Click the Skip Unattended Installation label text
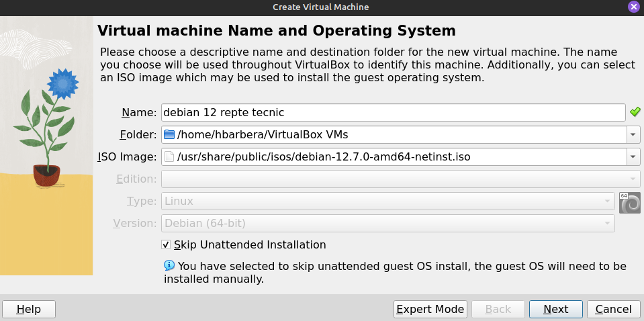 pyautogui.click(x=250, y=244)
